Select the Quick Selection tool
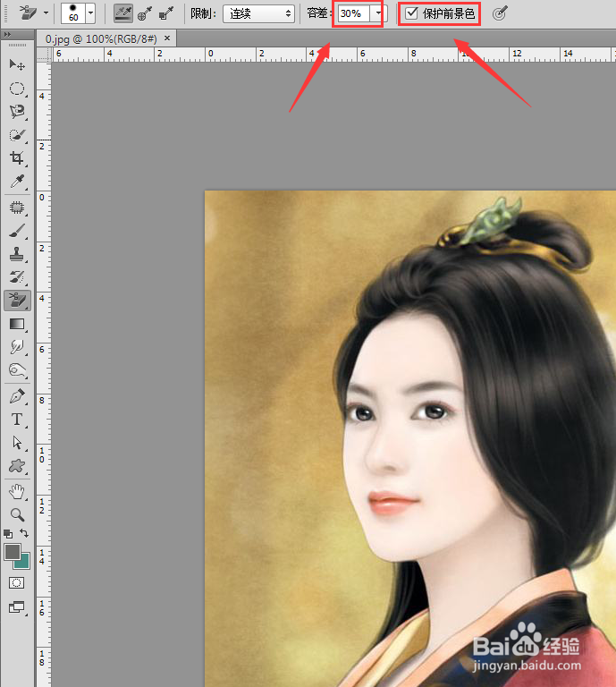Image resolution: width=616 pixels, height=687 pixels. coord(17,135)
